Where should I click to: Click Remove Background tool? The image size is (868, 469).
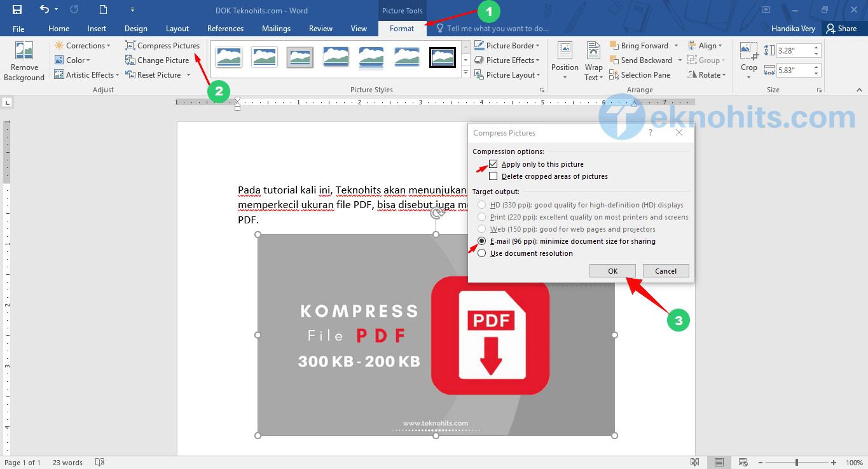click(24, 62)
